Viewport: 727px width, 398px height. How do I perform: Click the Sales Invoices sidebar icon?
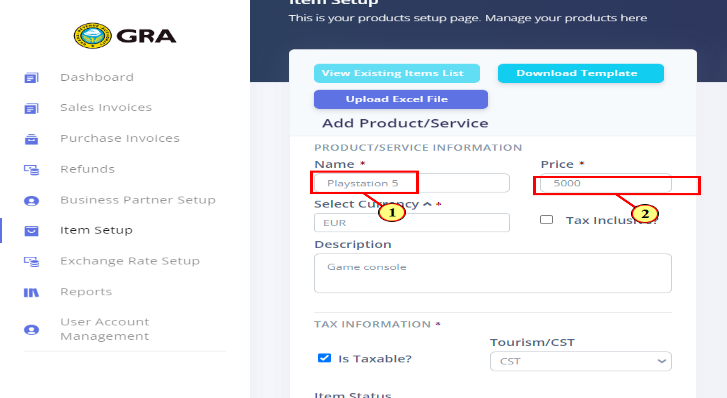click(x=31, y=108)
